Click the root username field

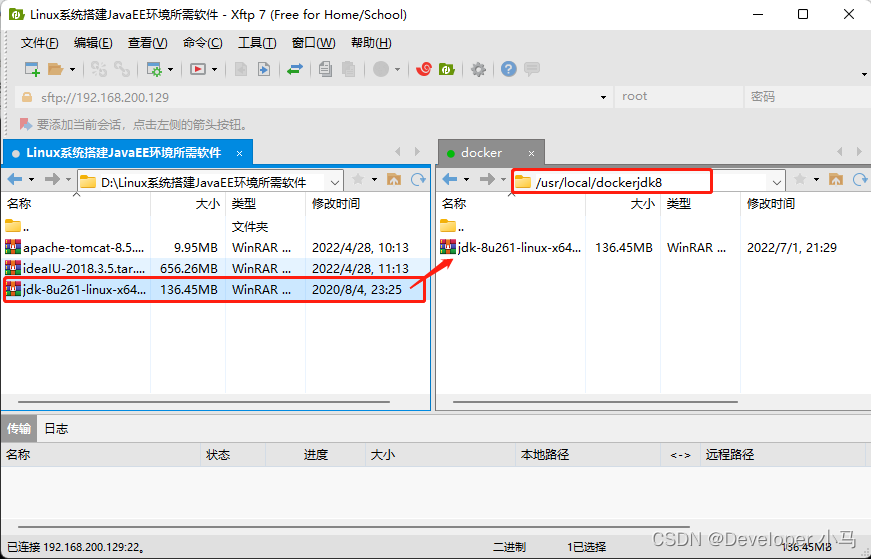point(679,97)
